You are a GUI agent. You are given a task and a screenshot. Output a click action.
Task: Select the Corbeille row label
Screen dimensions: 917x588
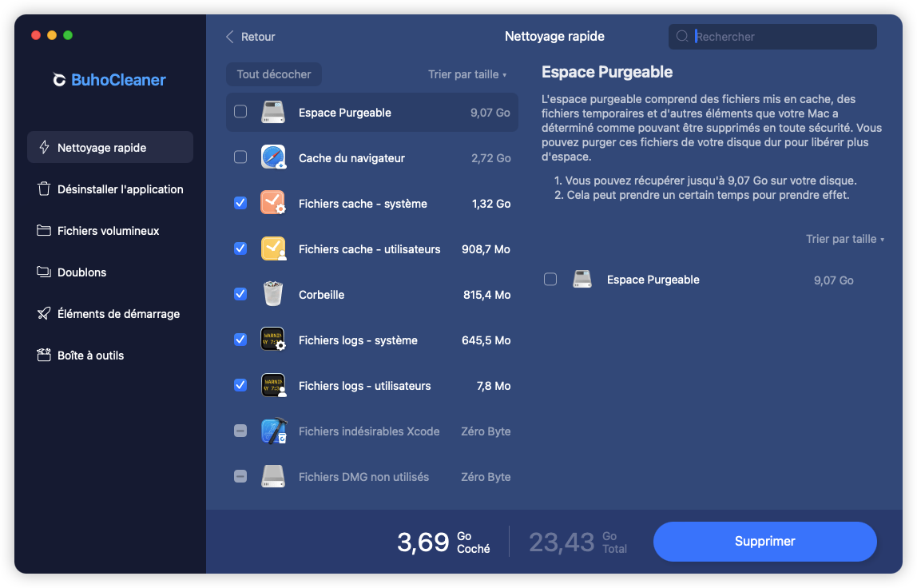pyautogui.click(x=322, y=295)
